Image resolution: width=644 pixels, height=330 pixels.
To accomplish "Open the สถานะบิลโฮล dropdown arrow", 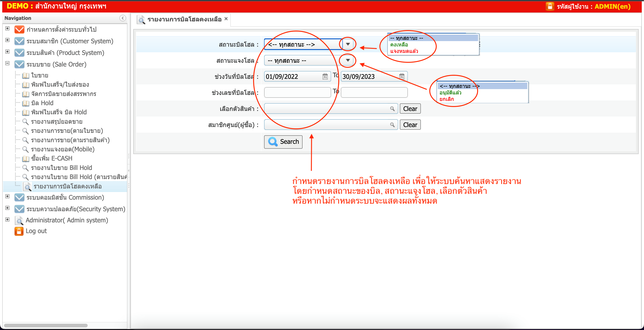I will tap(347, 44).
